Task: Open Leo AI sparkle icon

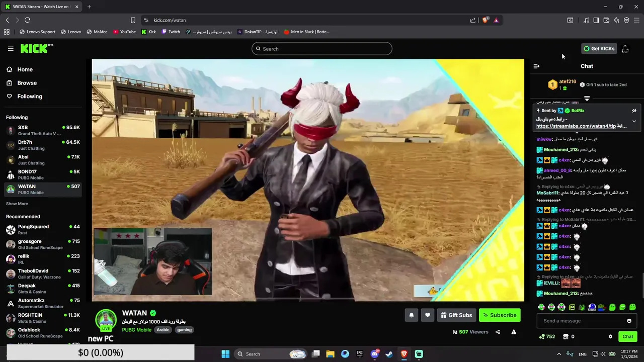Action: tap(616, 20)
